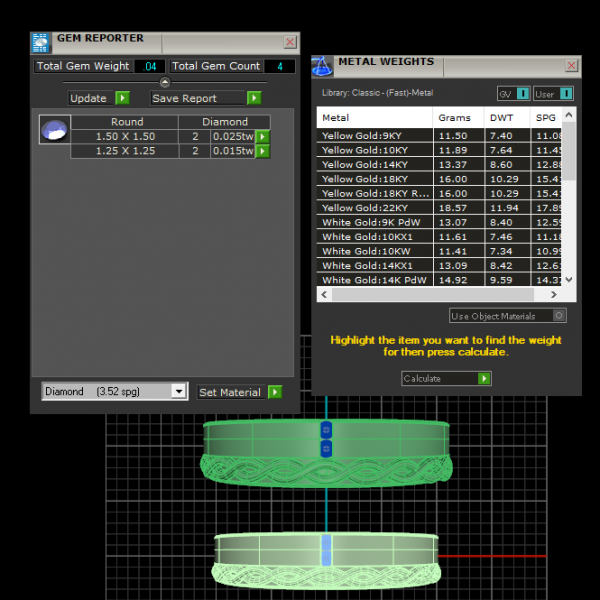Click the round gem thumbnail icon

tap(54, 130)
